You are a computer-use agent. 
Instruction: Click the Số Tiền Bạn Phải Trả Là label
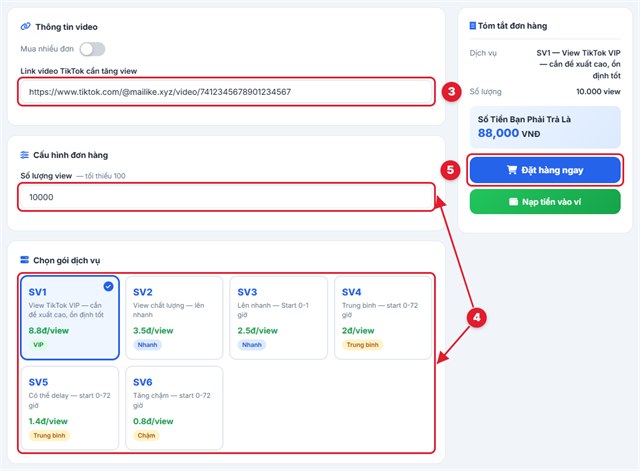pyautogui.click(x=524, y=119)
